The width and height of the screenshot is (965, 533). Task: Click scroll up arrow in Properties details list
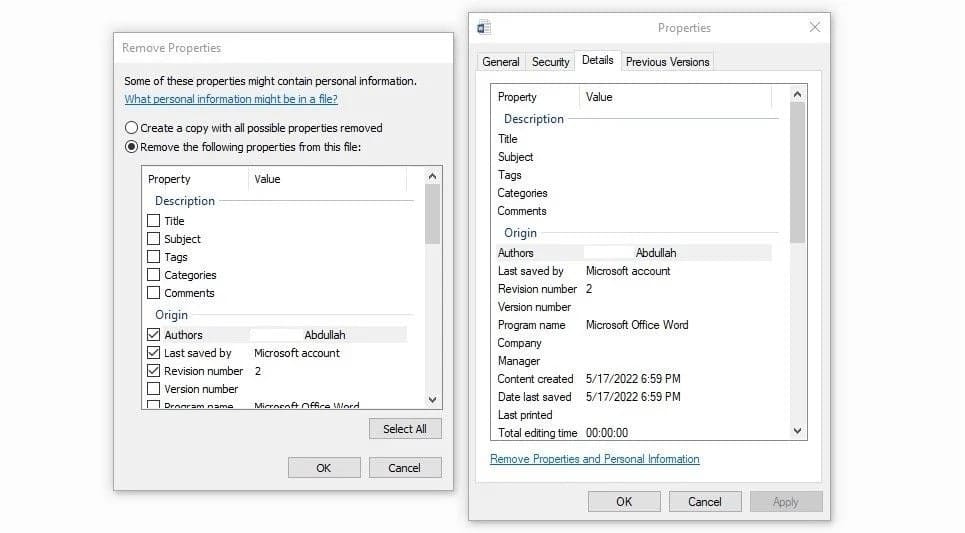click(798, 94)
